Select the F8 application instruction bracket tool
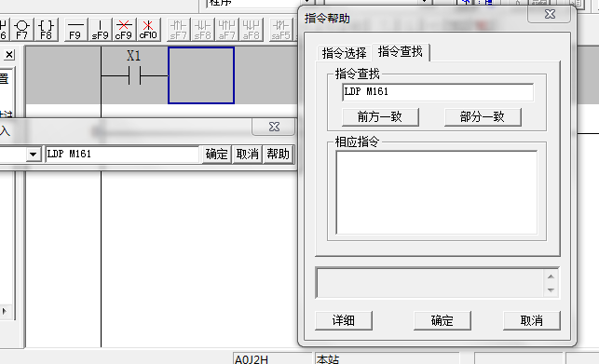Image resolution: width=599 pixels, height=364 pixels. (x=47, y=30)
